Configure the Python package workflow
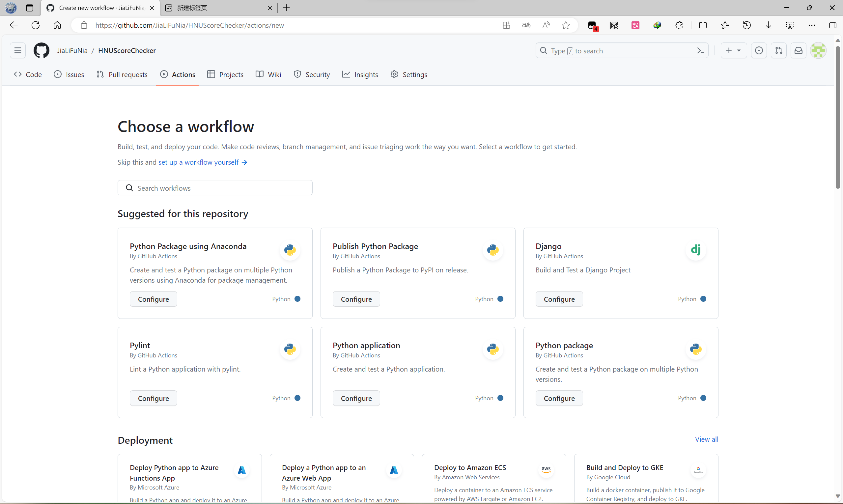The width and height of the screenshot is (843, 504). [x=559, y=398]
